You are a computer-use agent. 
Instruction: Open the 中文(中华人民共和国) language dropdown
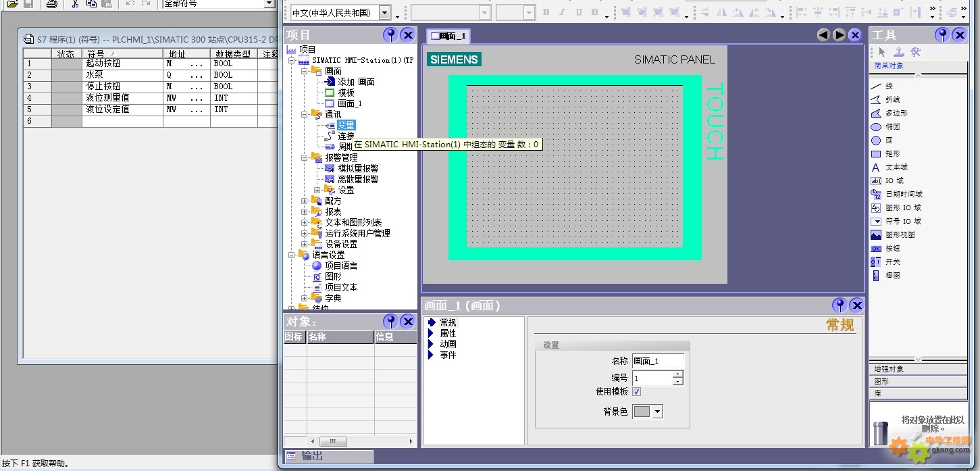[x=384, y=13]
